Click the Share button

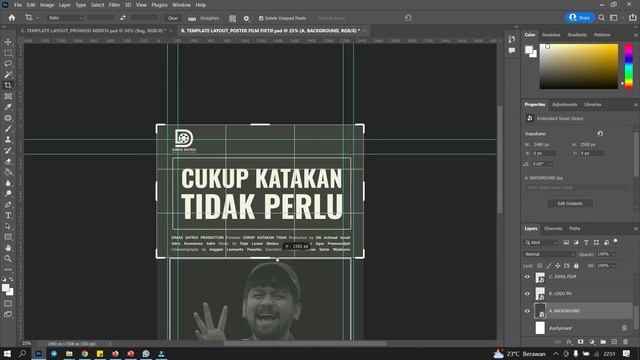point(580,18)
